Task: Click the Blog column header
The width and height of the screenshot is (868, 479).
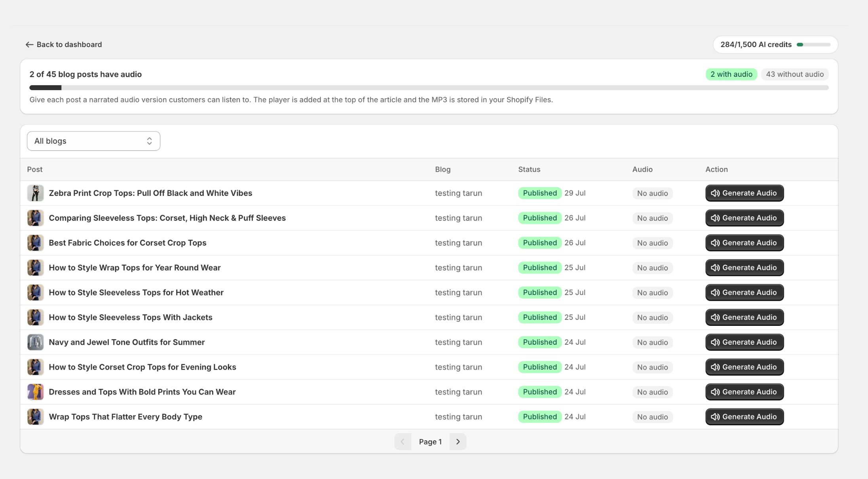Action: pos(443,169)
